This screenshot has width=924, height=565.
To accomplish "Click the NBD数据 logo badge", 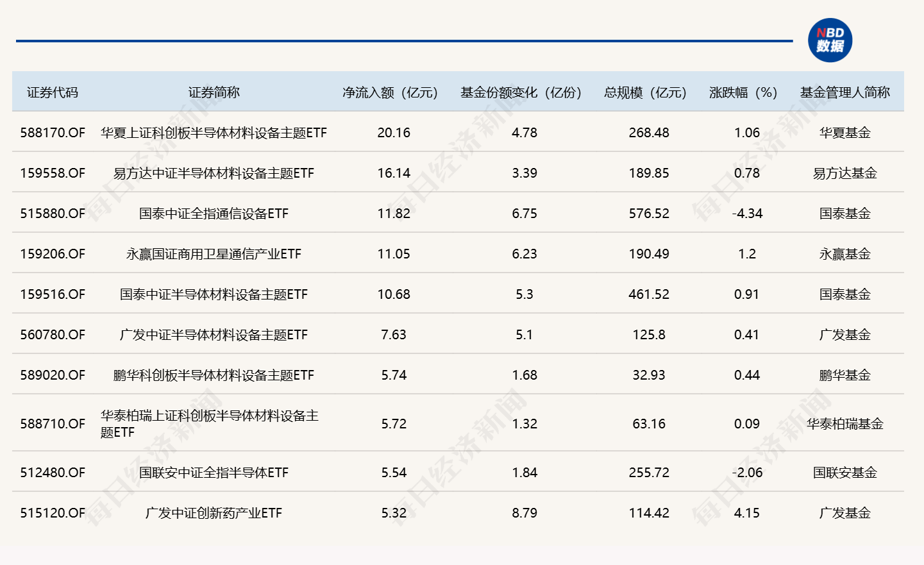I will [830, 40].
